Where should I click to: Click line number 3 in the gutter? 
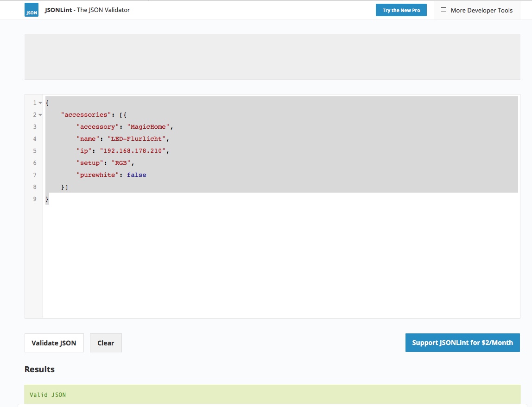35,127
